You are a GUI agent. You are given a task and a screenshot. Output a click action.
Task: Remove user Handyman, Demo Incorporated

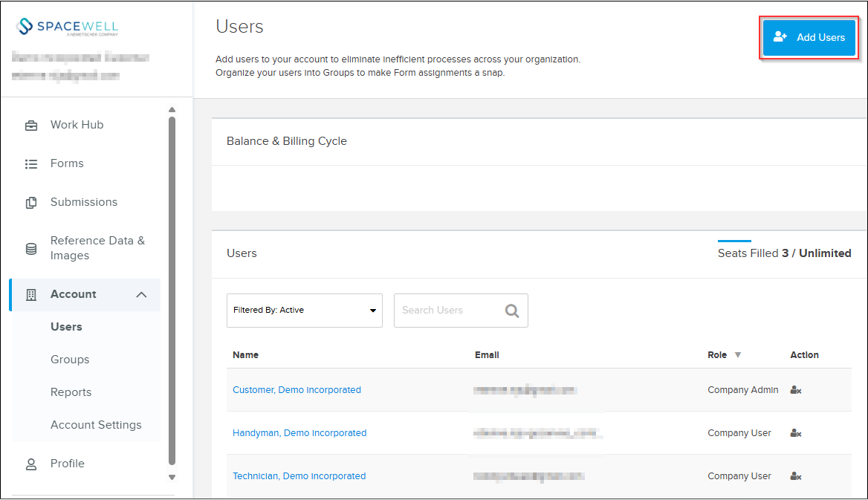[x=796, y=433]
